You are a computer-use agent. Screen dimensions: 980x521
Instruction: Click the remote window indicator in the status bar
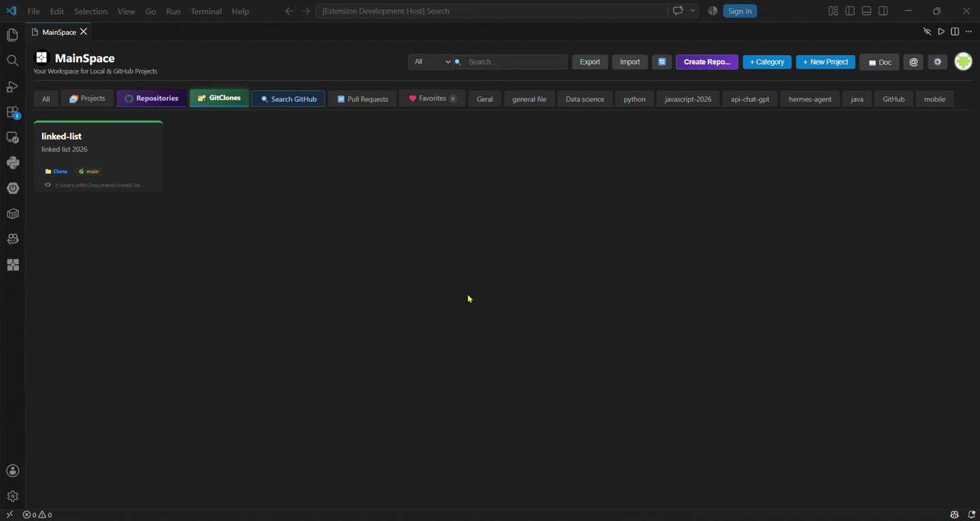coord(10,515)
